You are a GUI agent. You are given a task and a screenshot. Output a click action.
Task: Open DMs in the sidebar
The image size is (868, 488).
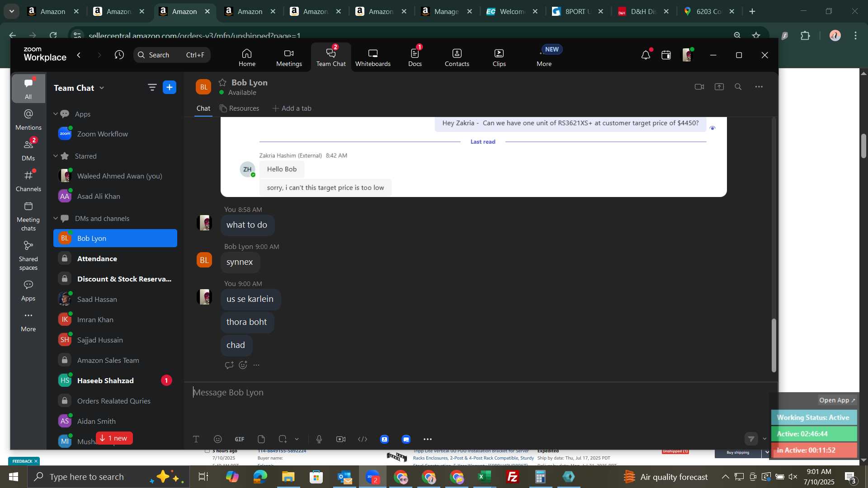[x=28, y=150]
